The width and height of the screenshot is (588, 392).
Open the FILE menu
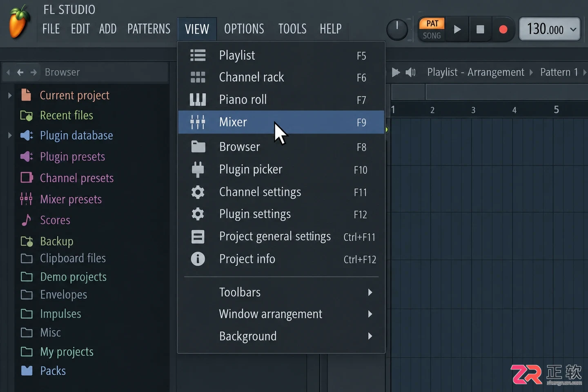(x=51, y=29)
